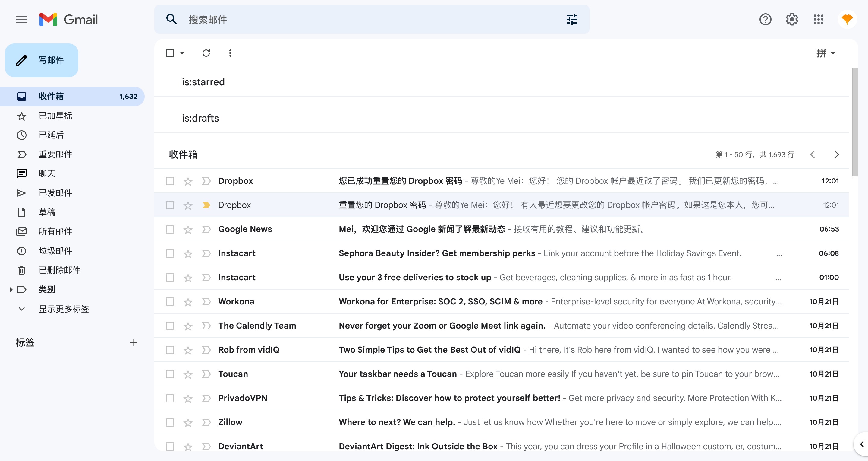Expand the 类别 categories tree
Viewport: 868px width, 461px height.
(x=11, y=289)
